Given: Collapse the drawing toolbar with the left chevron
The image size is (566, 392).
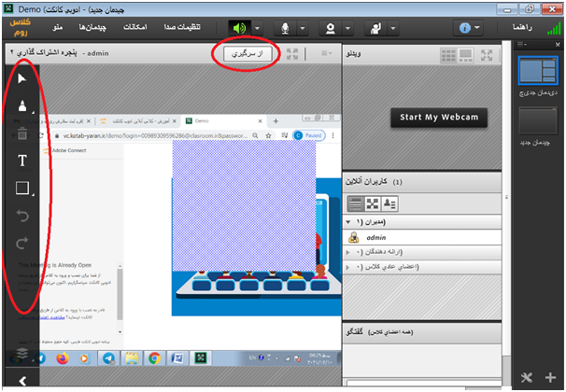Looking at the screenshot, I should pyautogui.click(x=22, y=381).
